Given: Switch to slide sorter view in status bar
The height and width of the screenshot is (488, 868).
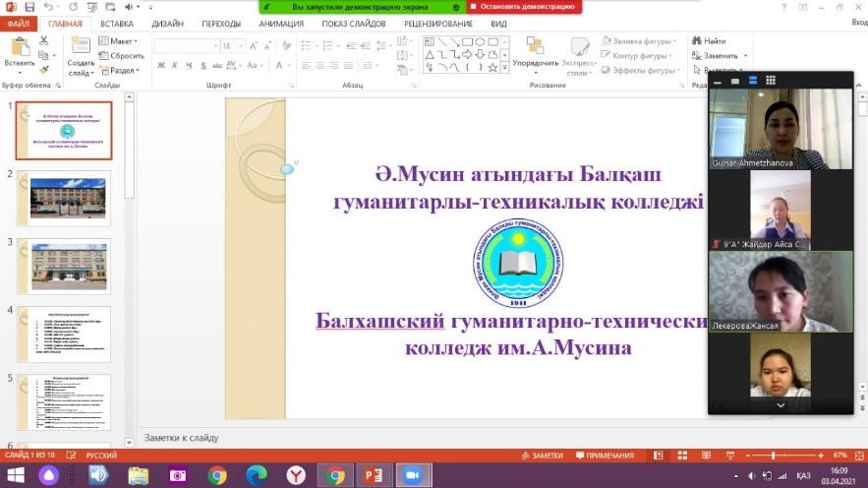Looking at the screenshot, I should (682, 456).
